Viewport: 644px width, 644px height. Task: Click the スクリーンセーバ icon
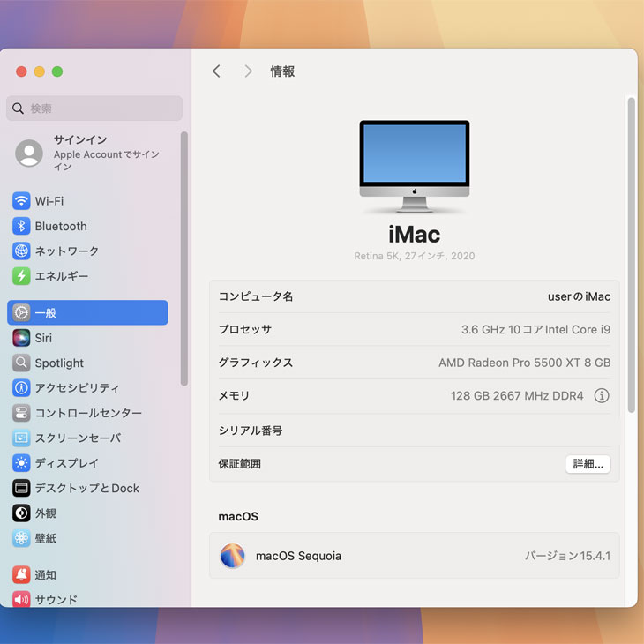click(21, 438)
